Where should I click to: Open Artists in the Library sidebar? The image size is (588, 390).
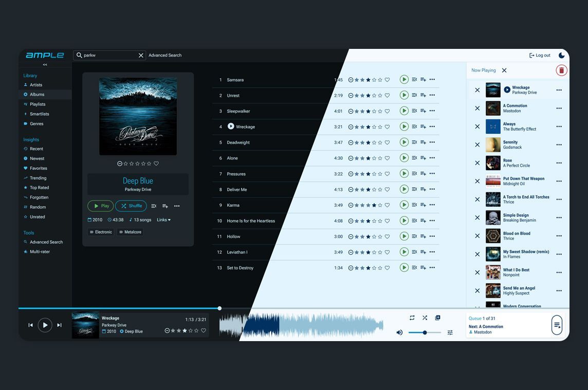pos(36,85)
